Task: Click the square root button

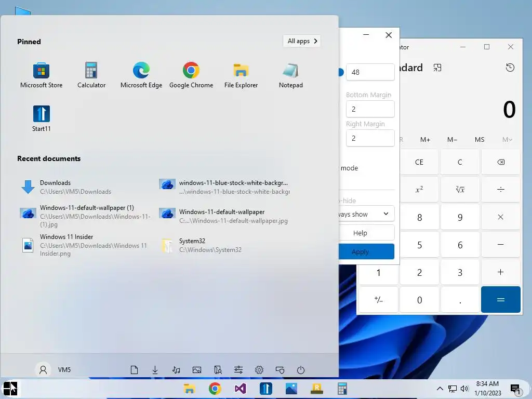Action: click(460, 189)
